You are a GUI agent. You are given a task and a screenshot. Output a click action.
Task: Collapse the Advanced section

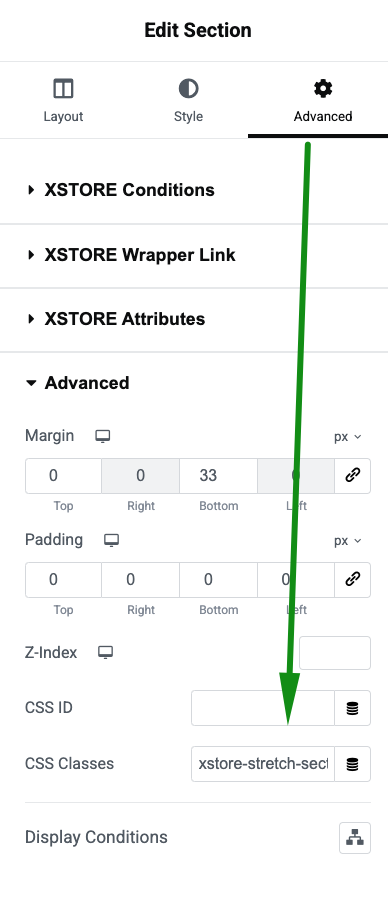click(77, 383)
